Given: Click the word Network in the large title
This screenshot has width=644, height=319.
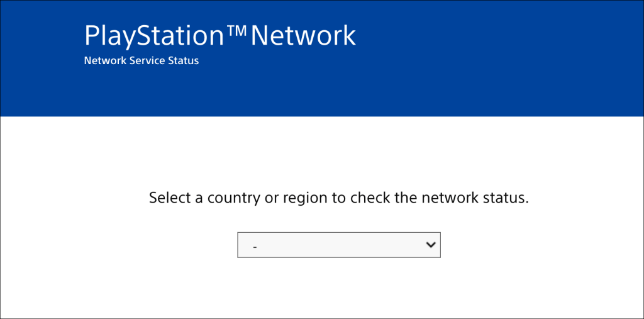Looking at the screenshot, I should 303,36.
